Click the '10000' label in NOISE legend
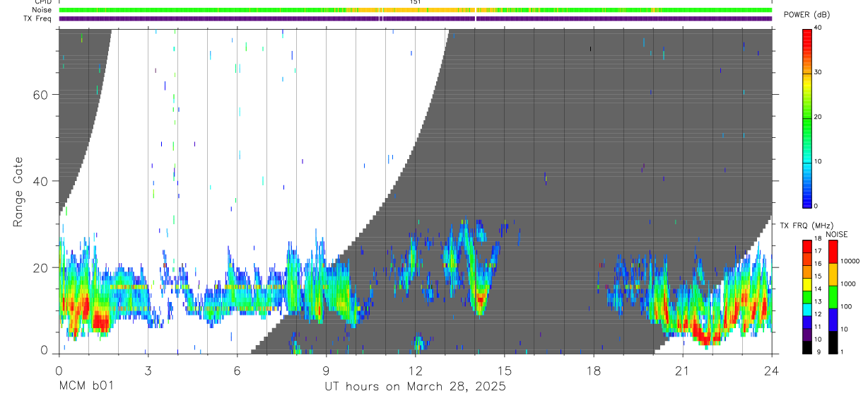Viewport: 868px width, 401px height. 850,261
